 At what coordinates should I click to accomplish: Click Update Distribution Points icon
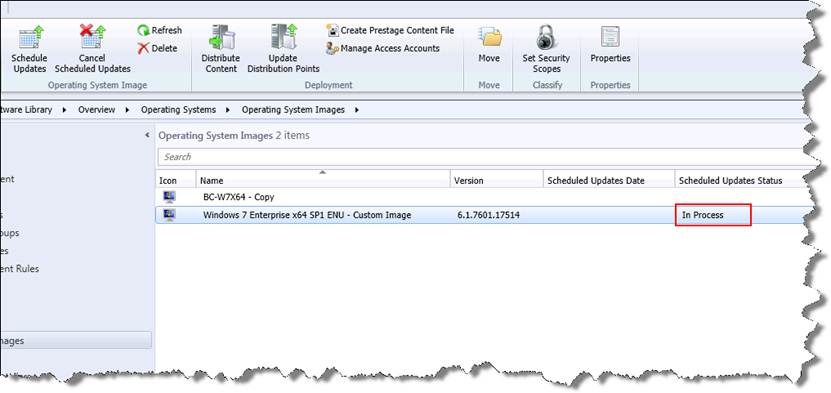(x=284, y=37)
